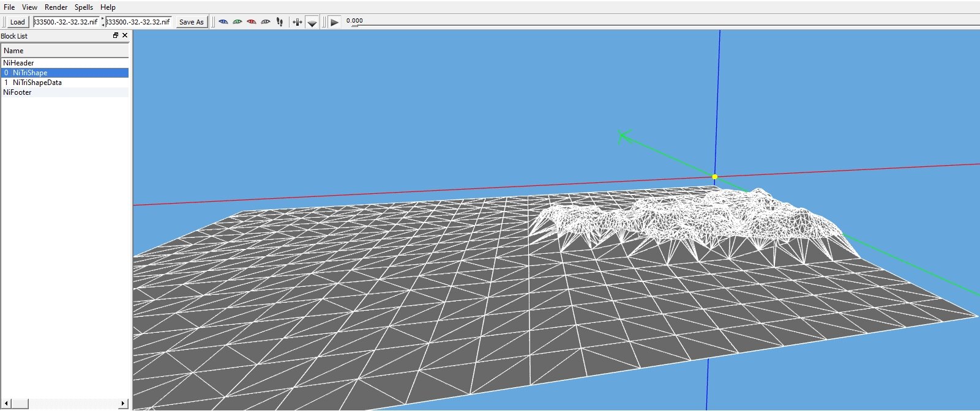Switch to the green-eye front view
The image size is (980, 411).
coord(238,22)
